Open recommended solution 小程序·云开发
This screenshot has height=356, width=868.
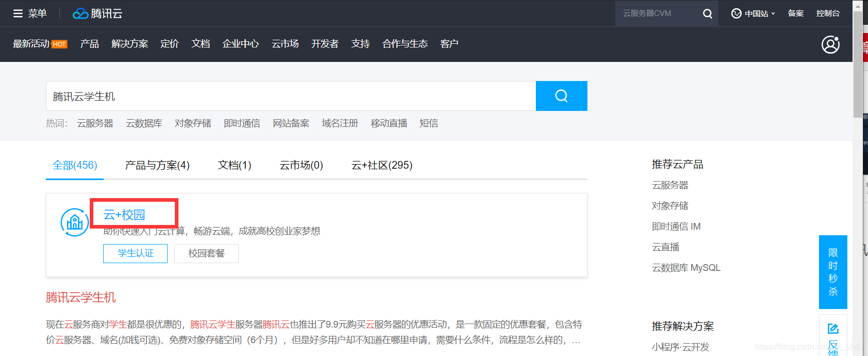680,347
